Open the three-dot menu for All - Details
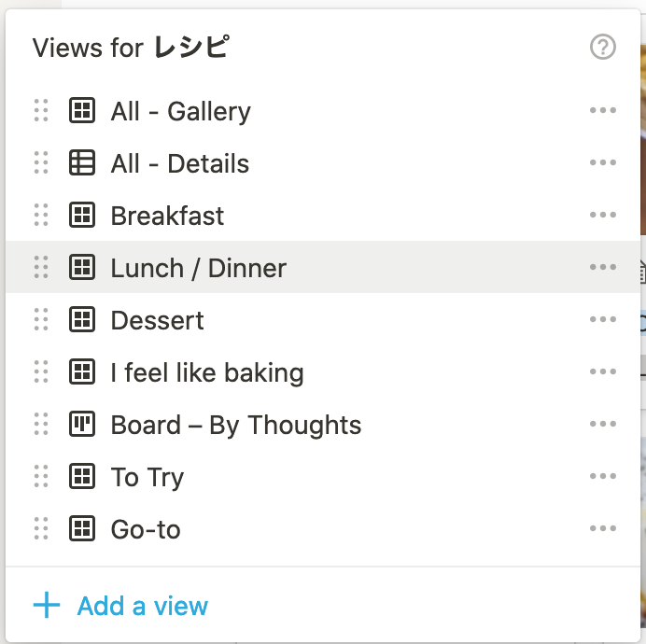 tap(602, 162)
